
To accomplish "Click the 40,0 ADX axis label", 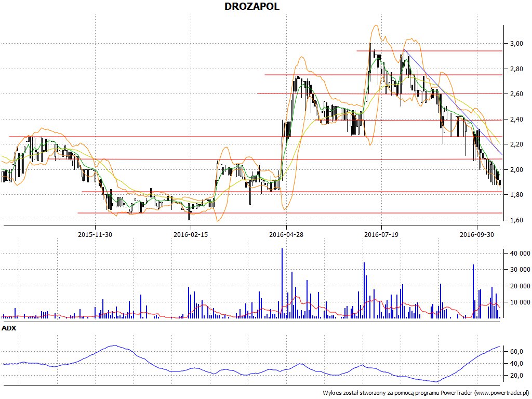I will [516, 363].
